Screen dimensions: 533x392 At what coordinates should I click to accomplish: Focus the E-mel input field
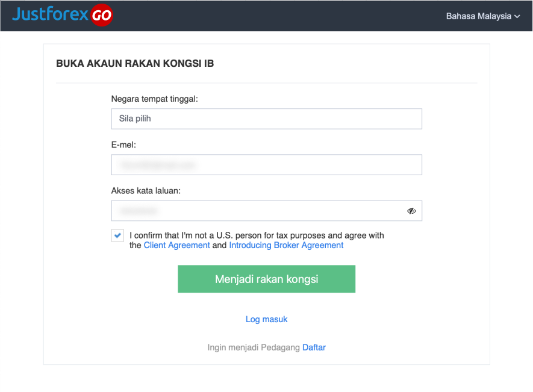pos(266,165)
